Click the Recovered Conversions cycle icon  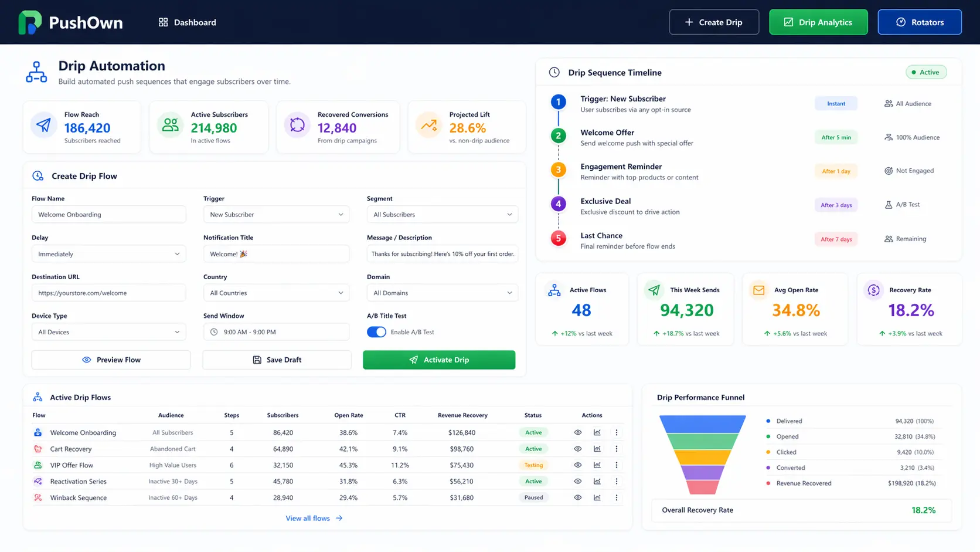tap(297, 125)
